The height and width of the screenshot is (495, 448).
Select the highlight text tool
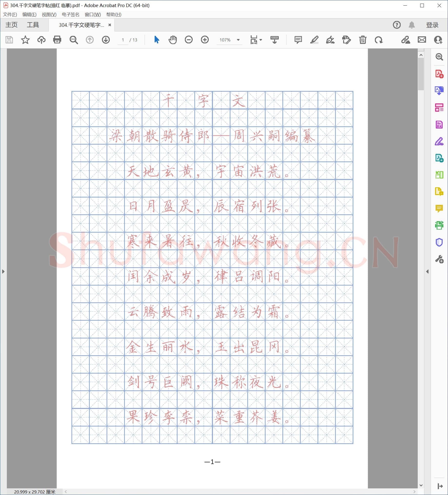[x=315, y=40]
